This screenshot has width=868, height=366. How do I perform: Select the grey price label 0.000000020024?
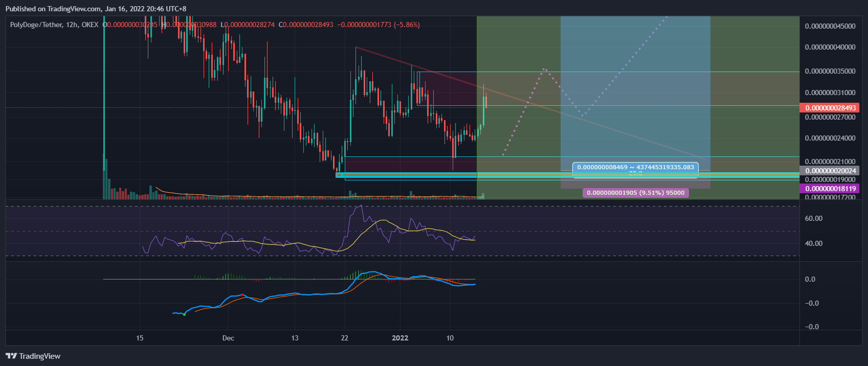[x=830, y=171]
